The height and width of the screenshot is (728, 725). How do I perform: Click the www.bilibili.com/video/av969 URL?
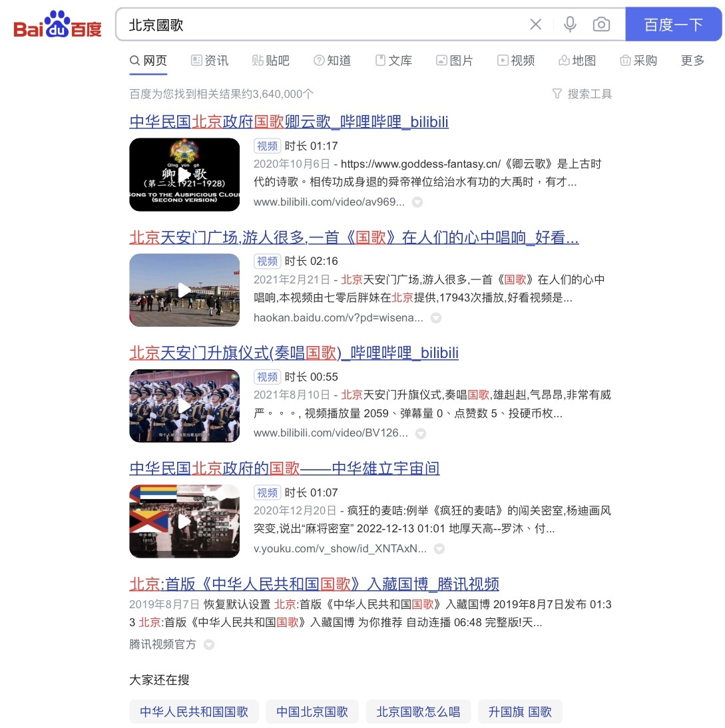click(x=330, y=202)
